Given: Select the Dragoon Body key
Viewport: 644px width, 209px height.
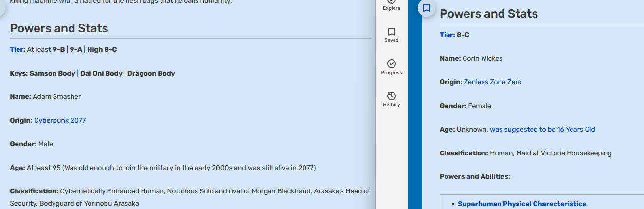Looking at the screenshot, I should 151,73.
